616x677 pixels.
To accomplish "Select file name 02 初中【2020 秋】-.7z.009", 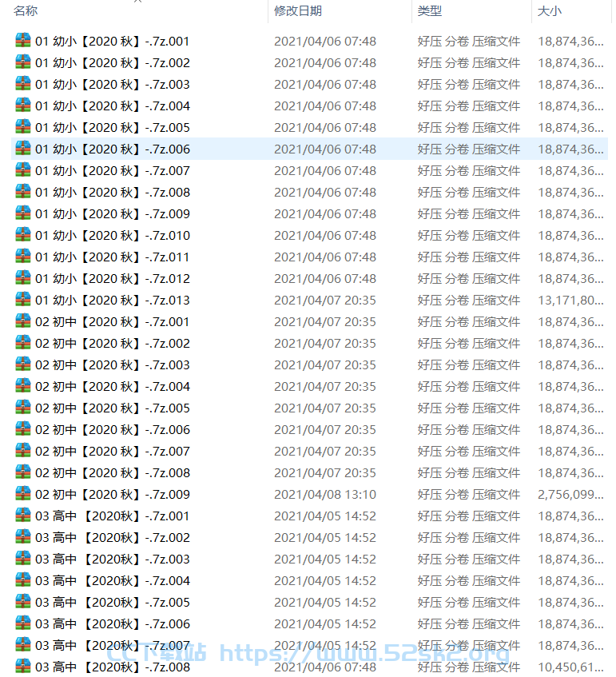I will [x=112, y=495].
